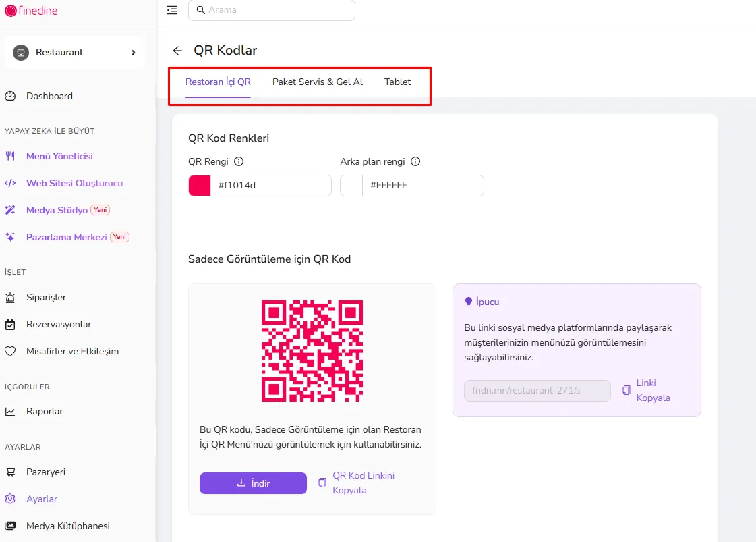Focus the Arama search field
756x542 pixels.
[272, 10]
